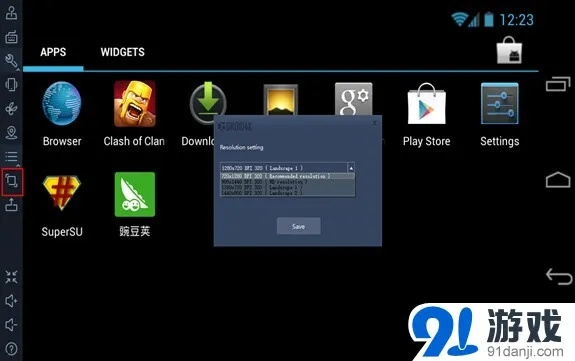Open the Google Settings g+ icon
The width and height of the screenshot is (575, 361).
(x=354, y=99)
